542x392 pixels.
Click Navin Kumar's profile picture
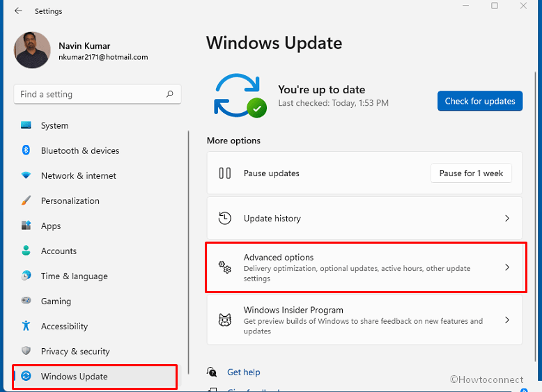[32, 50]
